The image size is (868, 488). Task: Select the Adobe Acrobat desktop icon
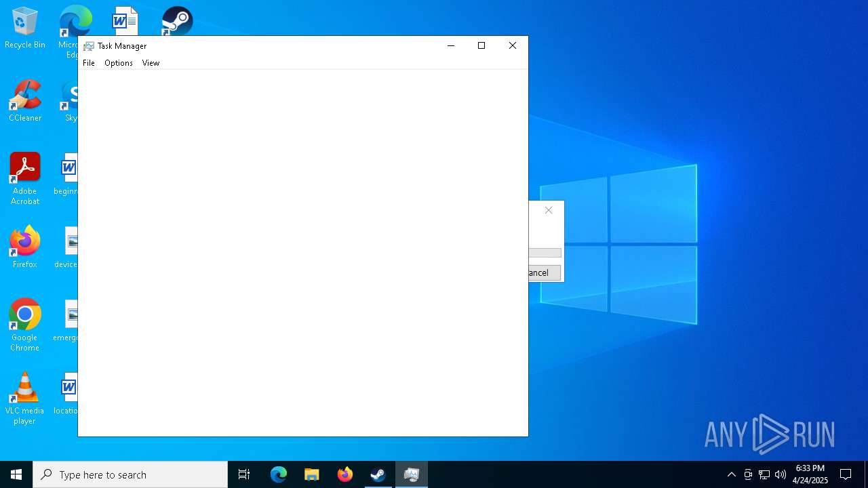coord(25,180)
